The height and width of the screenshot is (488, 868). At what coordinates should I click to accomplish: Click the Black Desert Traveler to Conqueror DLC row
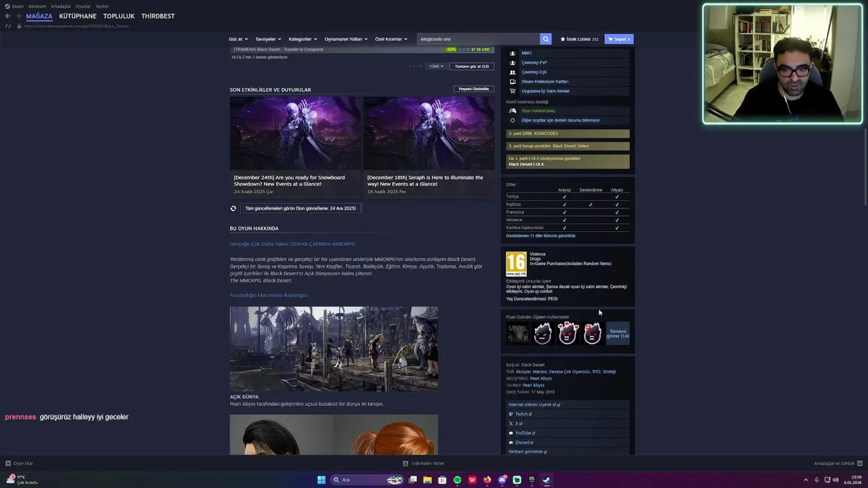pyautogui.click(x=362, y=49)
